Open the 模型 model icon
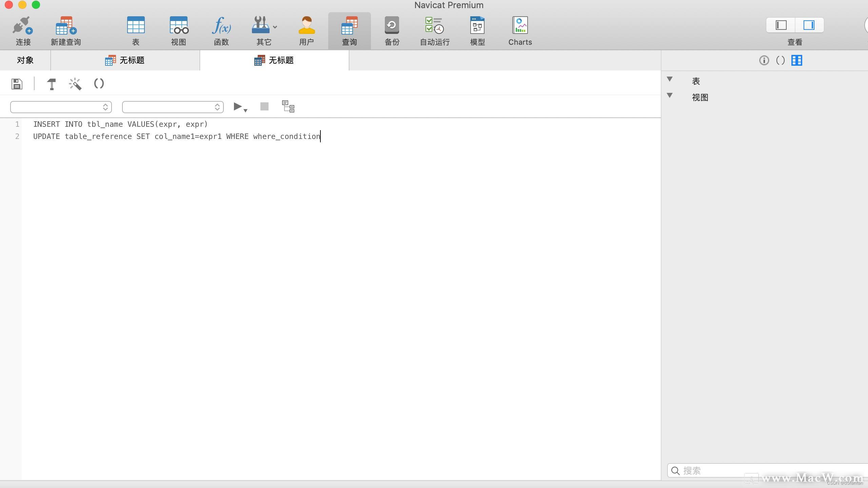Screen dimensions: 868x488 coord(477,25)
